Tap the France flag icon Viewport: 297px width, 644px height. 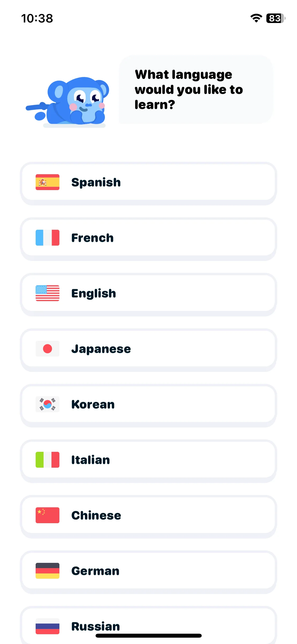(48, 238)
